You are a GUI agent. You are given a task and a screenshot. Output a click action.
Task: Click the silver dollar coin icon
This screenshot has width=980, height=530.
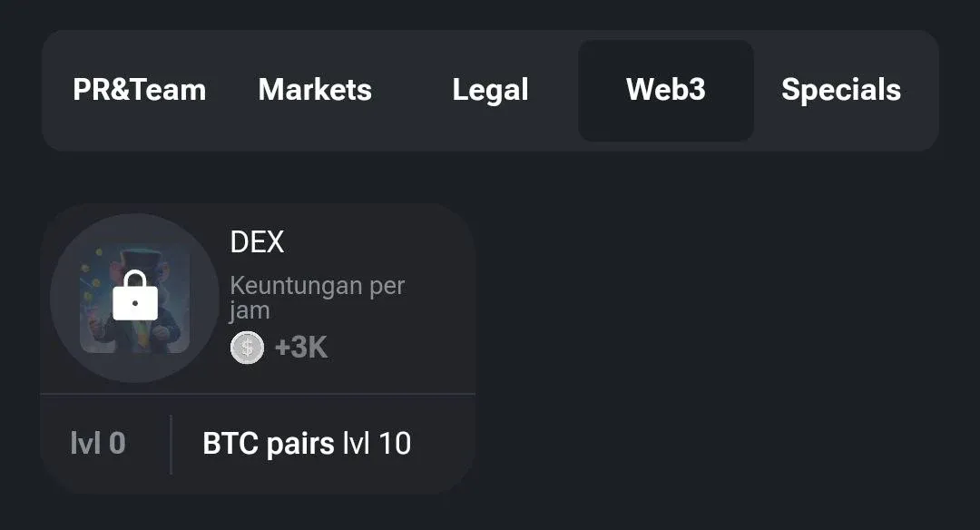coord(247,348)
